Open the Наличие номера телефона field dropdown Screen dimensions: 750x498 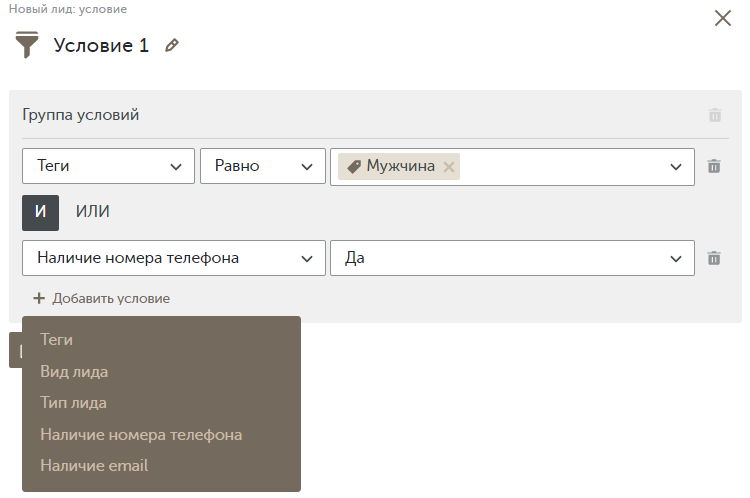pyautogui.click(x=174, y=258)
